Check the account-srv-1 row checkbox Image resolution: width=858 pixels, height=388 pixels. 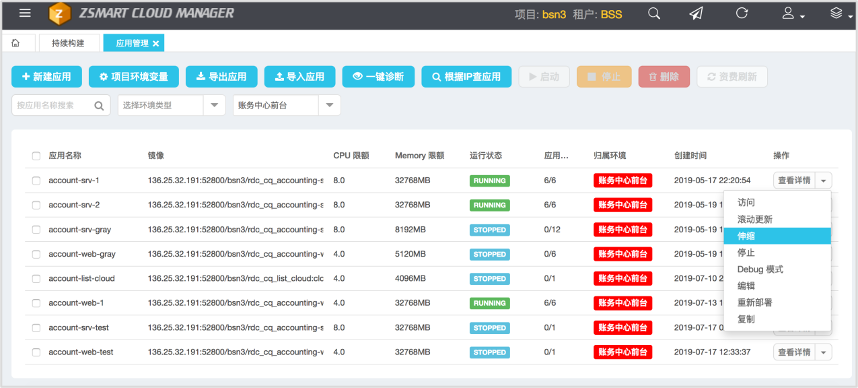point(36,181)
